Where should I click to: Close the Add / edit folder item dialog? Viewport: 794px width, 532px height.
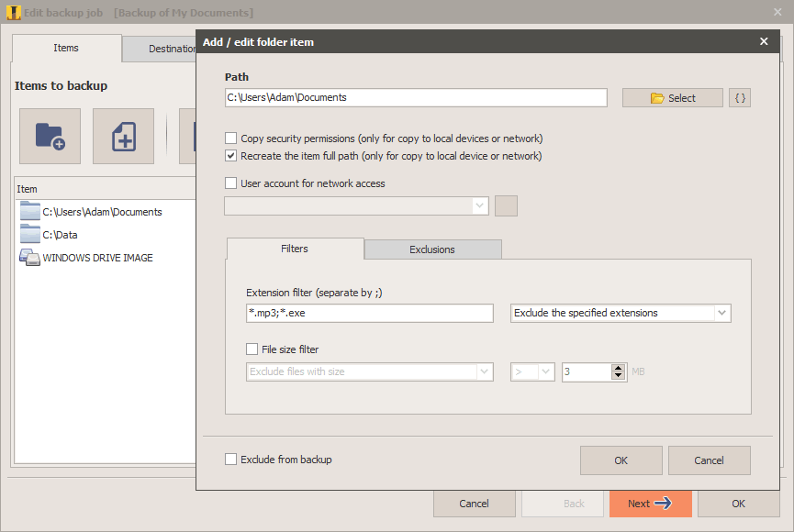coord(764,41)
